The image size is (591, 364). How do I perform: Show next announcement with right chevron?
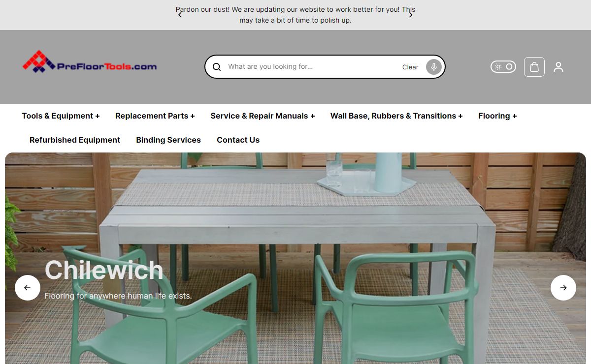click(411, 15)
